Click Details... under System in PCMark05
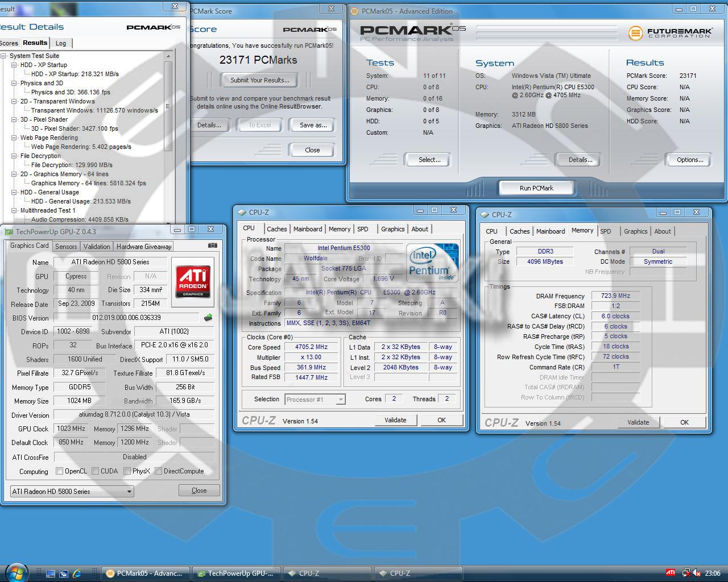The height and width of the screenshot is (582, 728). (580, 160)
